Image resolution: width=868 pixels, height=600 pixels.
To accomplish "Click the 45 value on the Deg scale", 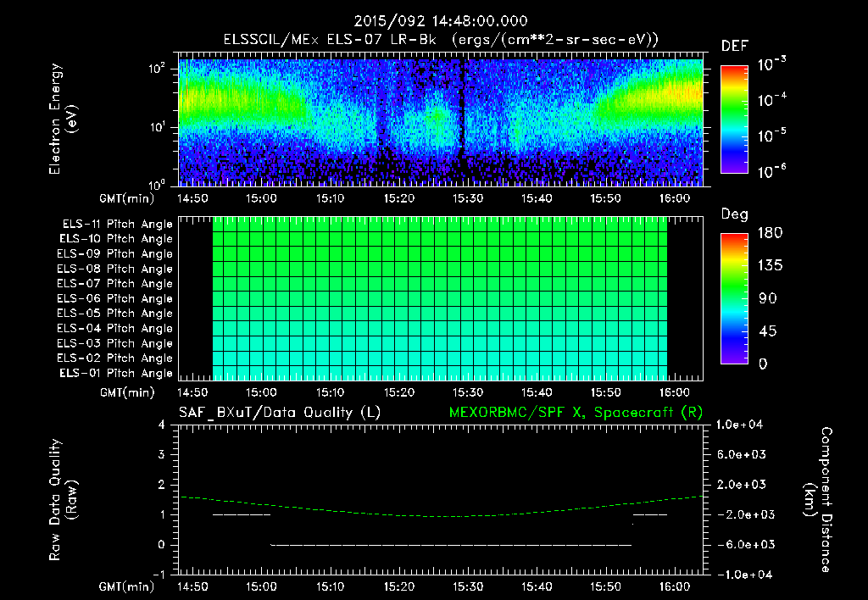I will (768, 331).
